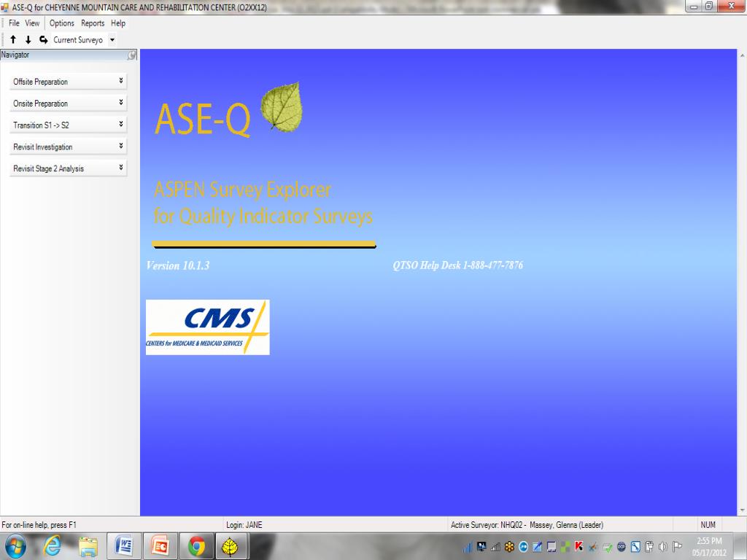This screenshot has width=747, height=560.
Task: Open Internet Explorer from the taskbar
Action: coord(52,546)
